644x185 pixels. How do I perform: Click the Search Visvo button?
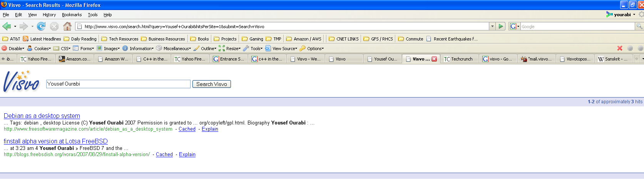212,84
